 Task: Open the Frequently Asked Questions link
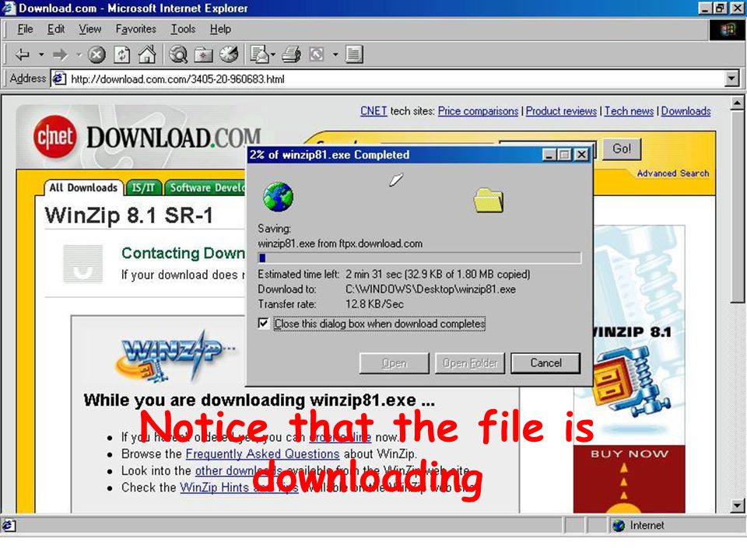(x=262, y=453)
